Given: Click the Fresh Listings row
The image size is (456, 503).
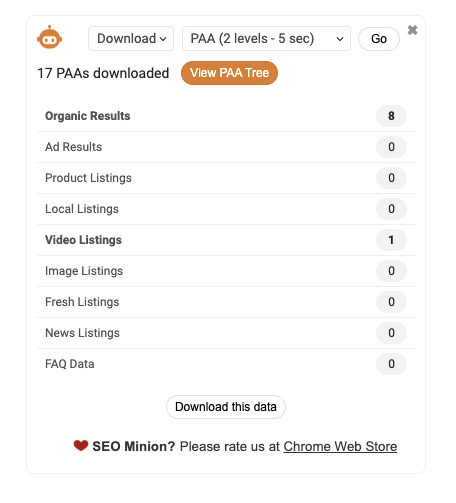Looking at the screenshot, I should point(226,302).
